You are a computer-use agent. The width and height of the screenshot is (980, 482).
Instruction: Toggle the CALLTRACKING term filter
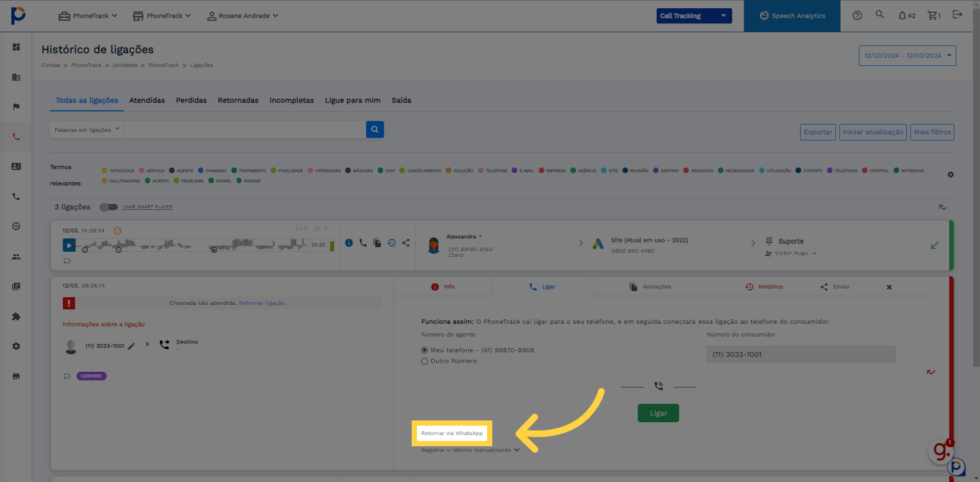pyautogui.click(x=121, y=181)
